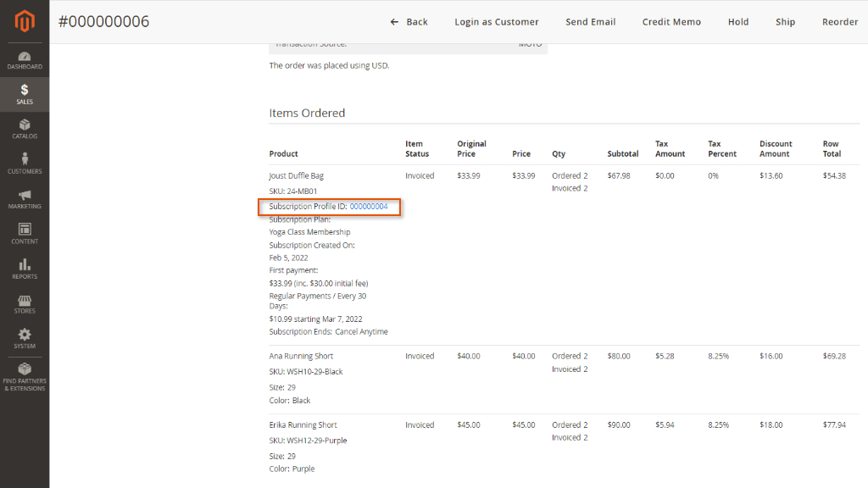
Task: Click the $33.99 initial fee payment text
Action: [x=319, y=283]
